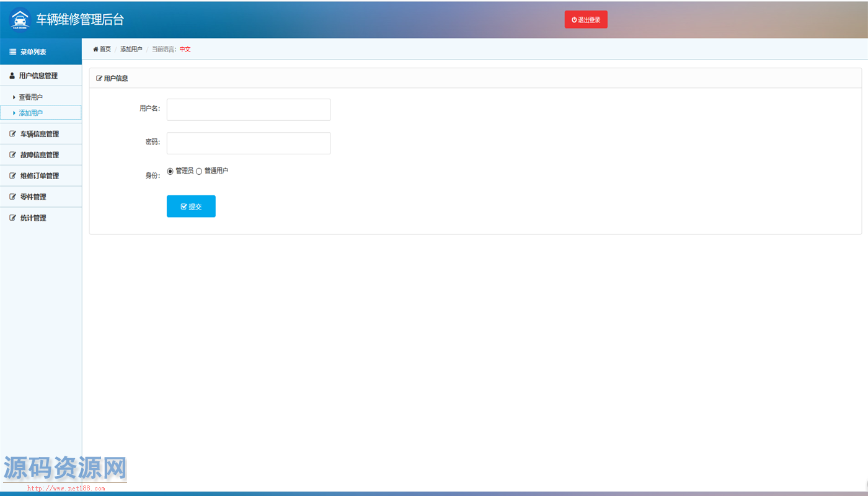Click the 中文 language link
The width and height of the screenshot is (868, 496).
(185, 49)
